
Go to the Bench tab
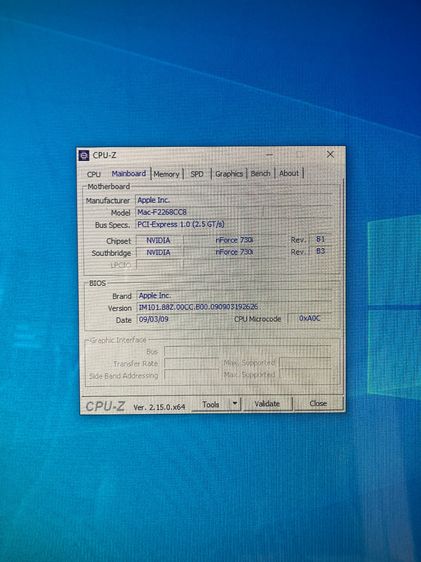(260, 173)
